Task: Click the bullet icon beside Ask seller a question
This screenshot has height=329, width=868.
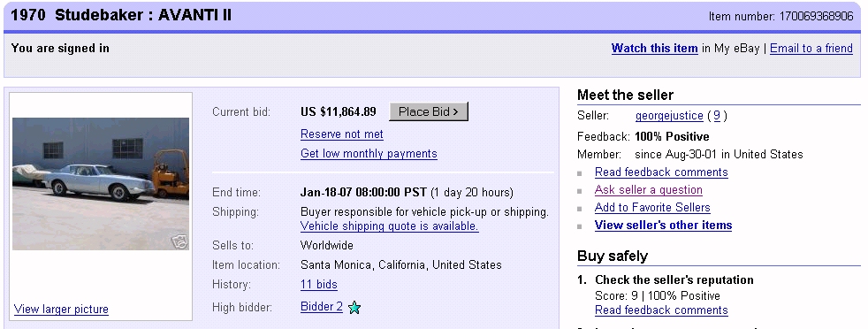Action: click(580, 191)
